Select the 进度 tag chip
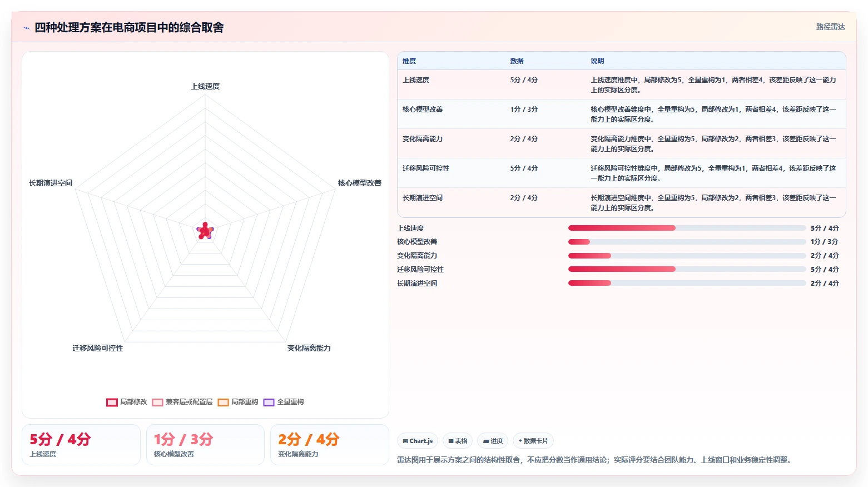 coord(493,441)
